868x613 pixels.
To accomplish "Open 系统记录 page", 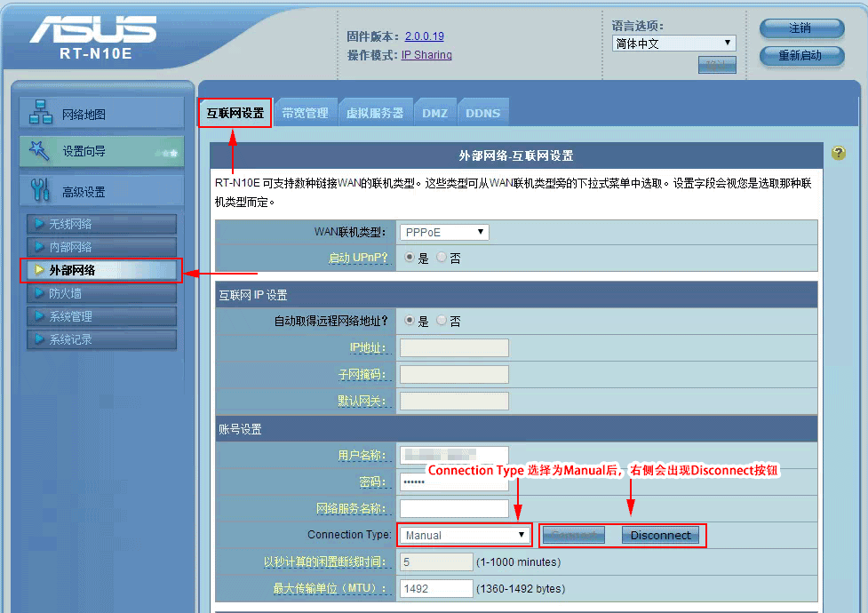I will (x=102, y=339).
